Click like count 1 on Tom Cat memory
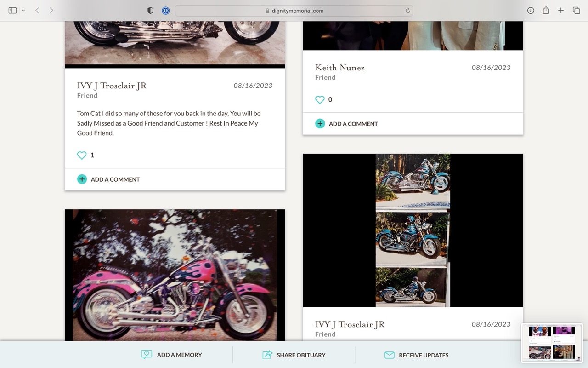The image size is (588, 368). tap(92, 155)
